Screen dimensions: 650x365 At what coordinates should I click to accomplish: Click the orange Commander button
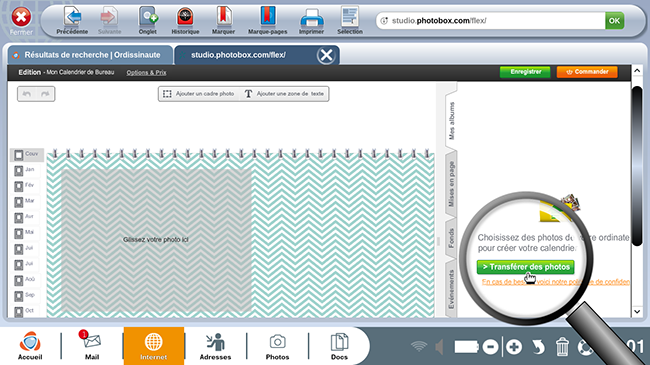[587, 72]
